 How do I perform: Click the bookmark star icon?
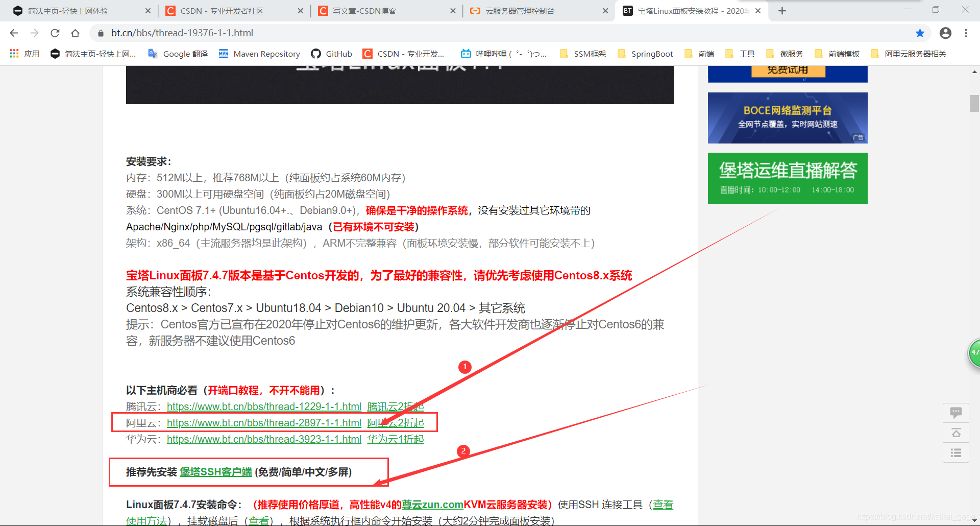920,33
